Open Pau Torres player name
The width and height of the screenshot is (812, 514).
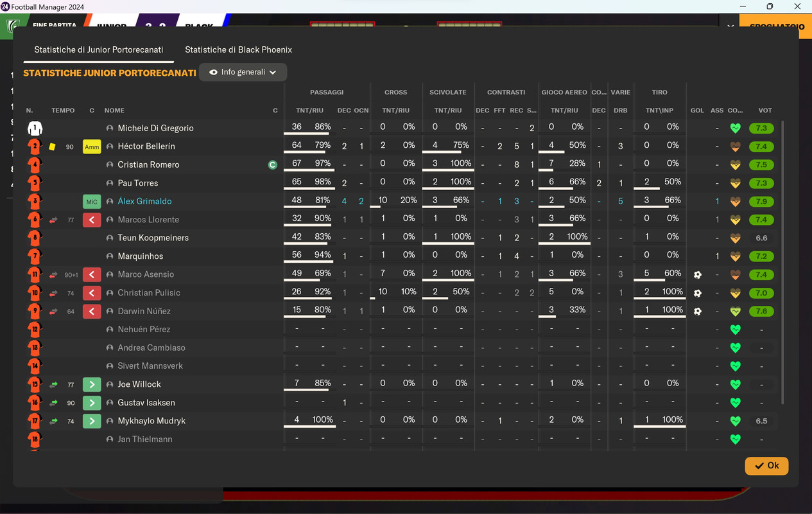coord(137,183)
